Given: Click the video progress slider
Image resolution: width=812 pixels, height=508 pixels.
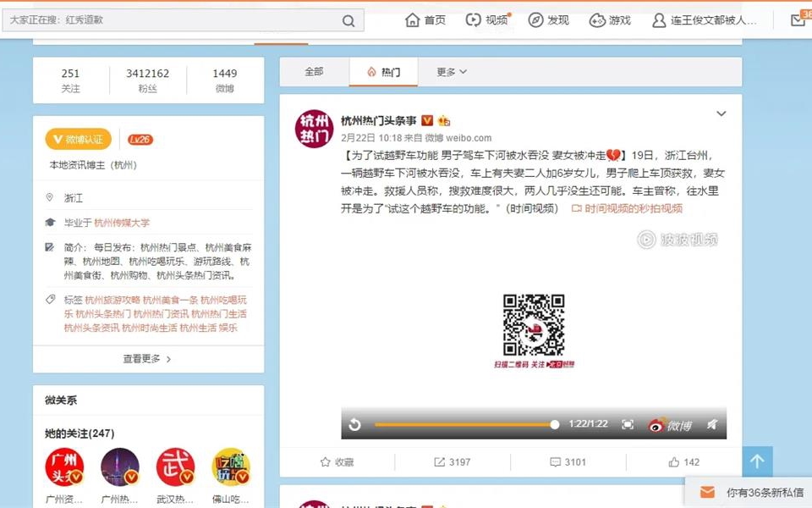Looking at the screenshot, I should coord(464,424).
